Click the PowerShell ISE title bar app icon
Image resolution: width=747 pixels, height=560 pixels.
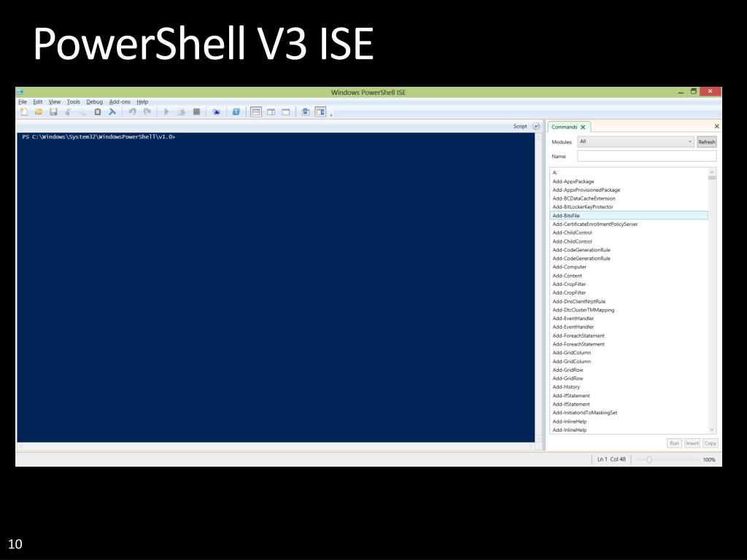tap(20, 92)
